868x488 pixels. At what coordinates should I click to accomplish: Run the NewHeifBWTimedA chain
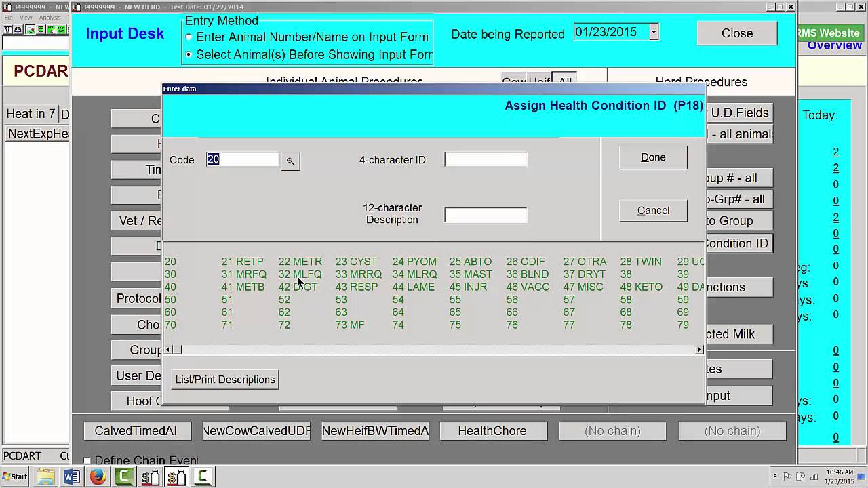click(375, 431)
